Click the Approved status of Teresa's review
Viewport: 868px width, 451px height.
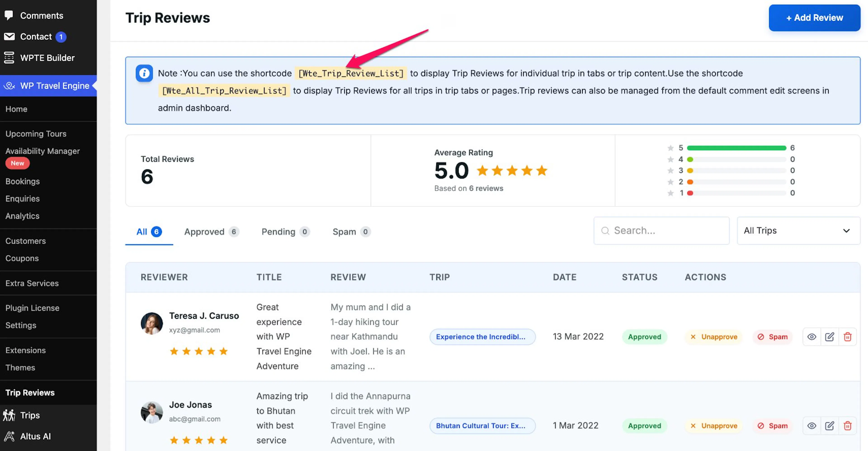point(644,336)
